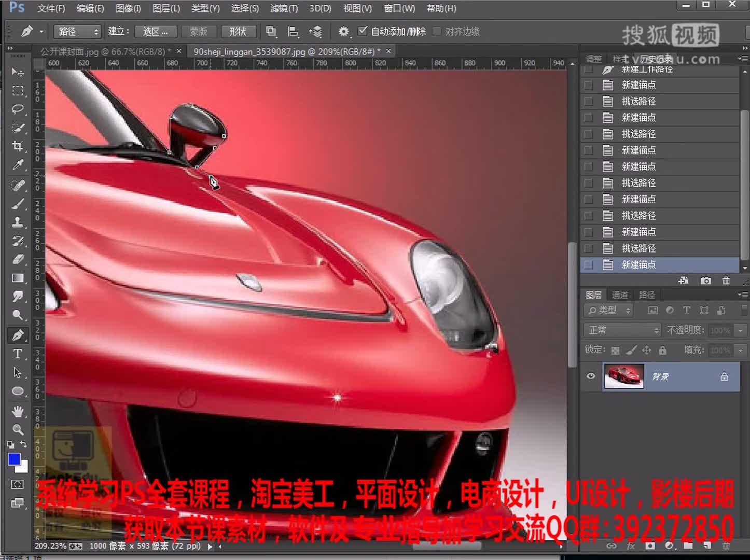Select the Lasso tool

18,109
